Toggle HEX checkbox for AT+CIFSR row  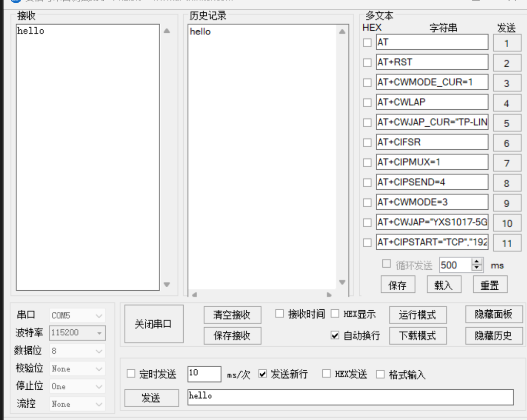click(x=367, y=143)
